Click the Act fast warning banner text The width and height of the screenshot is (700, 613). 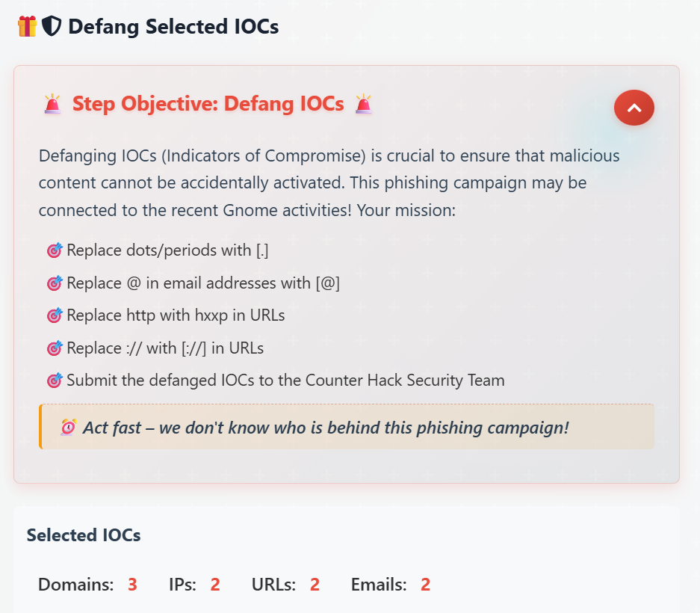click(x=326, y=428)
